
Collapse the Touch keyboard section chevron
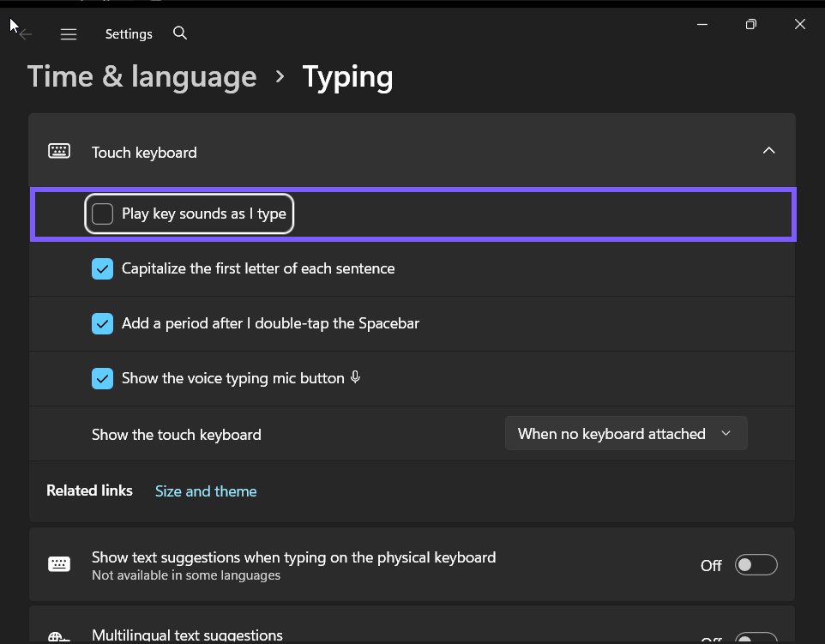pos(768,150)
